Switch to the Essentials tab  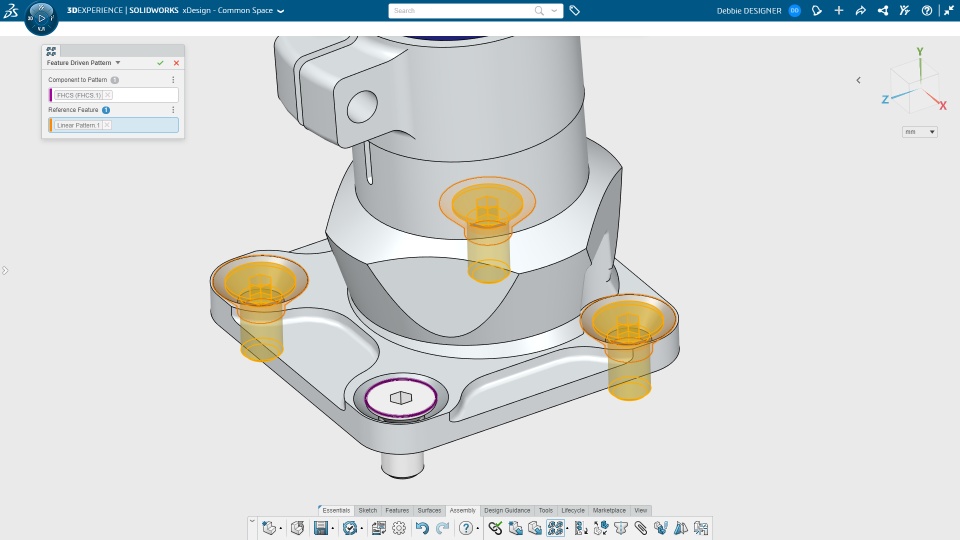tap(336, 510)
